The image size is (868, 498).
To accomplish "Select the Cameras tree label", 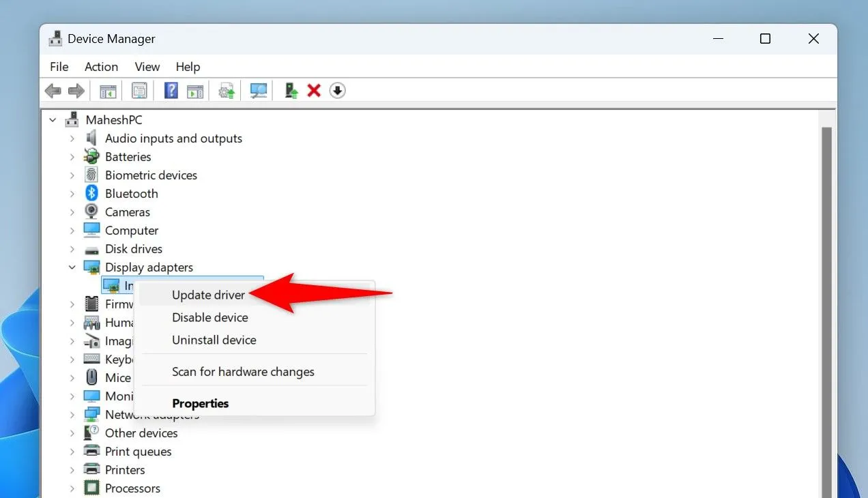I will [128, 212].
